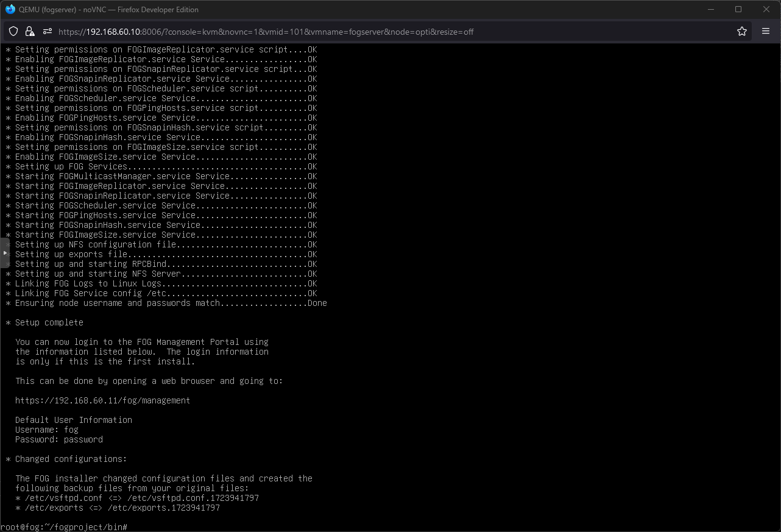The image size is (781, 532).
Task: Click 'Starting FOGSnapinHash.service Service' line
Action: pos(161,225)
